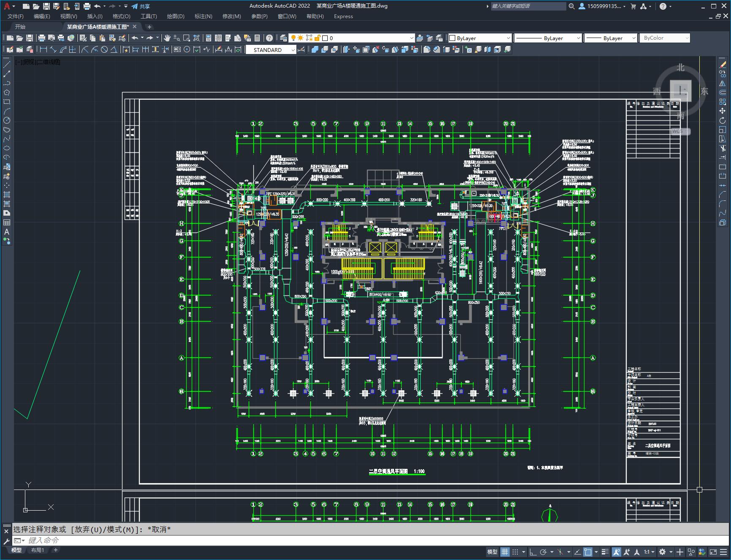Click the Undo arrow in quick access toolbar
The image size is (731, 560).
tap(97, 6)
